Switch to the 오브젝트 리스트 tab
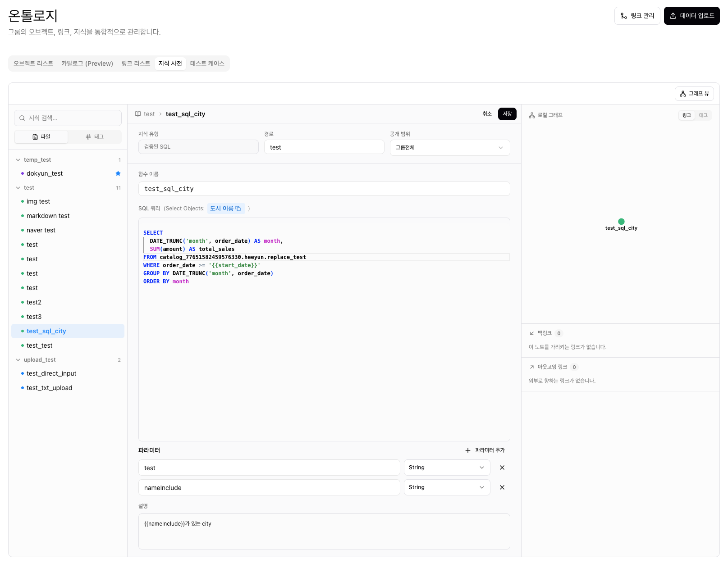The height and width of the screenshot is (563, 728). pyautogui.click(x=33, y=64)
